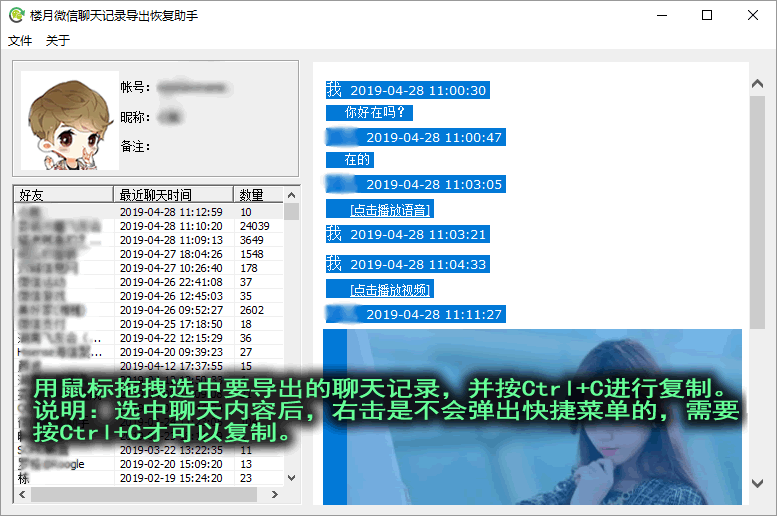
Task: Close the application window
Action: tap(753, 15)
